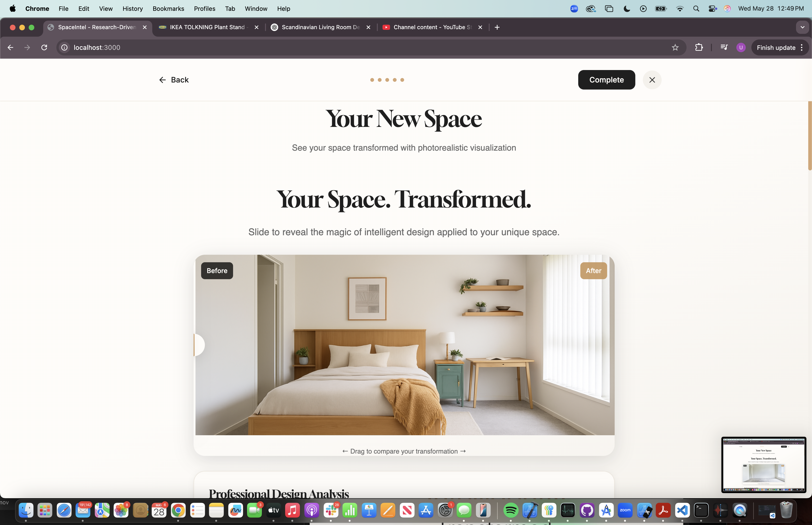Reload the localhost page
812x525 pixels.
[44, 48]
